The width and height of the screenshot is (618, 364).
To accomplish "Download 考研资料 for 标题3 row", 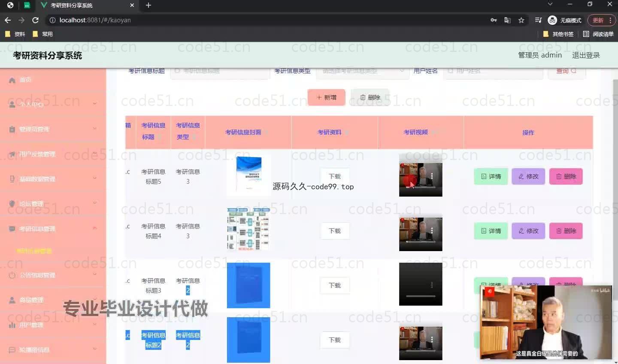I will pyautogui.click(x=335, y=285).
